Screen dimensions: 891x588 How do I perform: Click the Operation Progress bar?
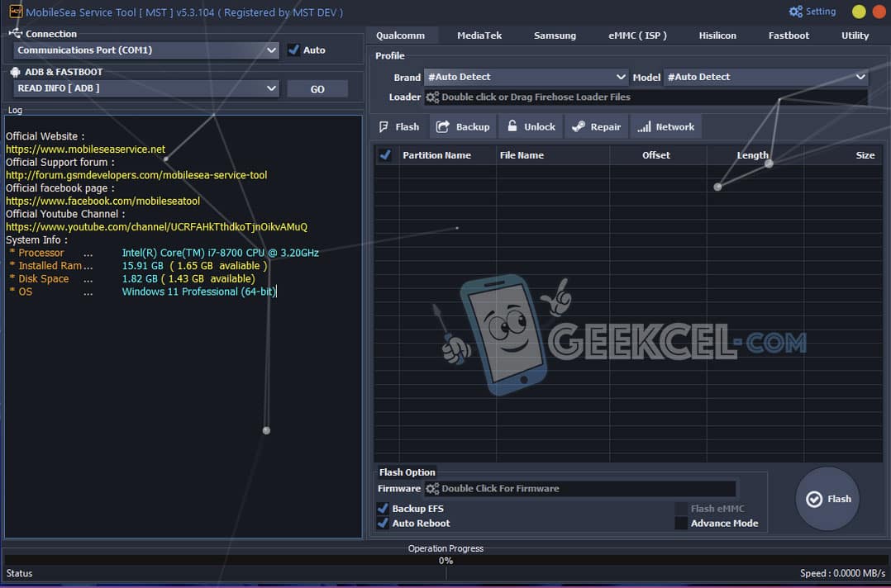point(445,561)
